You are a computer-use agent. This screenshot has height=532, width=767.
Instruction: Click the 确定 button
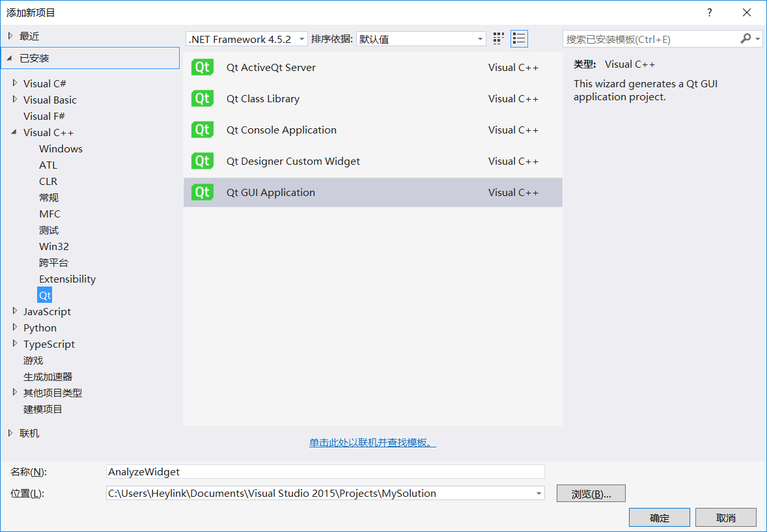(x=660, y=517)
